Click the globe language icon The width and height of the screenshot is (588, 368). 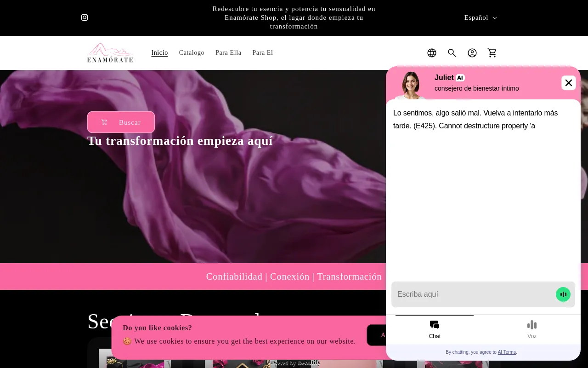[432, 53]
